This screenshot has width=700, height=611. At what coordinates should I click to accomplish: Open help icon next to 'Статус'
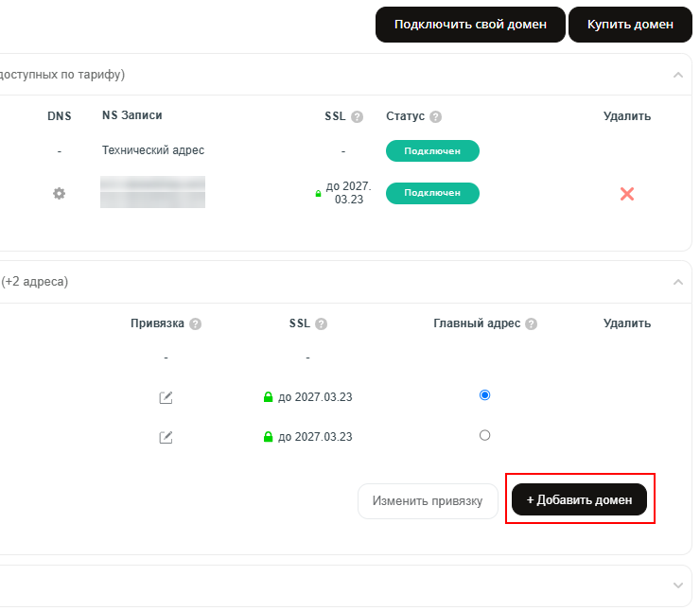[x=435, y=117]
